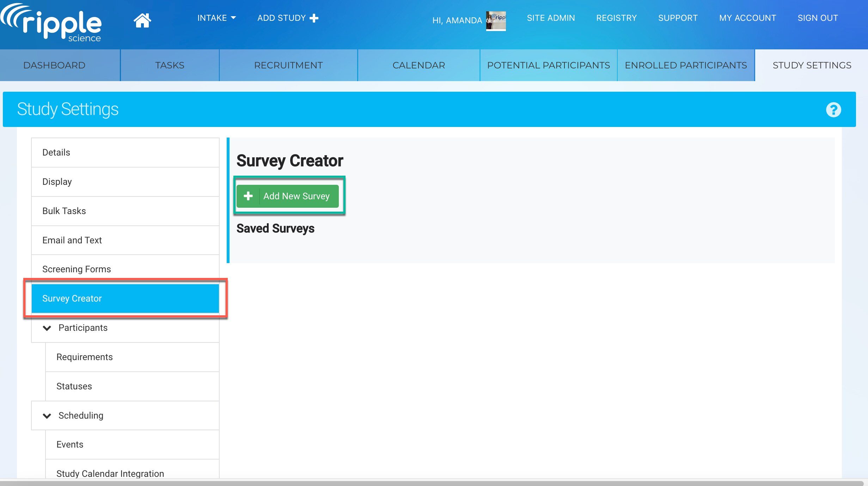Collapse the Scheduling section chevron

tap(47, 416)
